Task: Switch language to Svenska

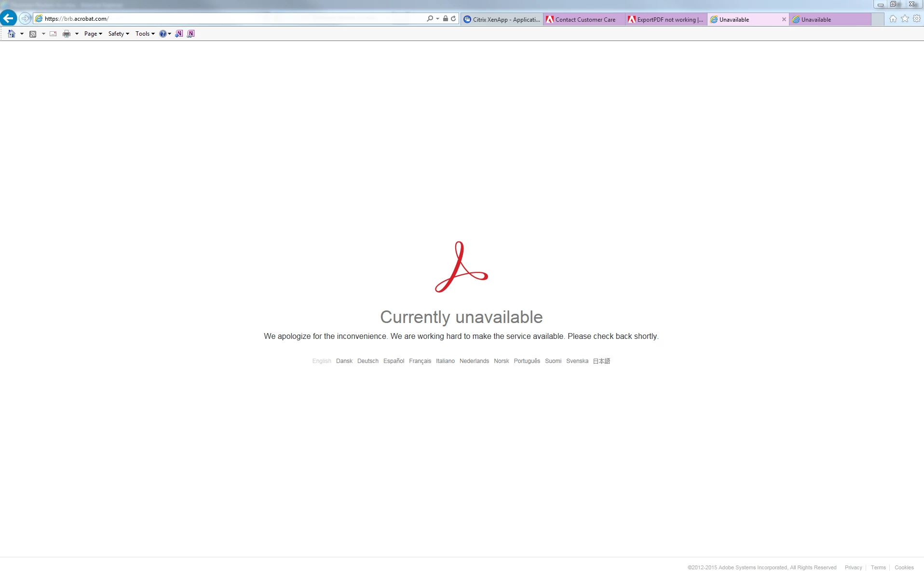Action: click(577, 361)
